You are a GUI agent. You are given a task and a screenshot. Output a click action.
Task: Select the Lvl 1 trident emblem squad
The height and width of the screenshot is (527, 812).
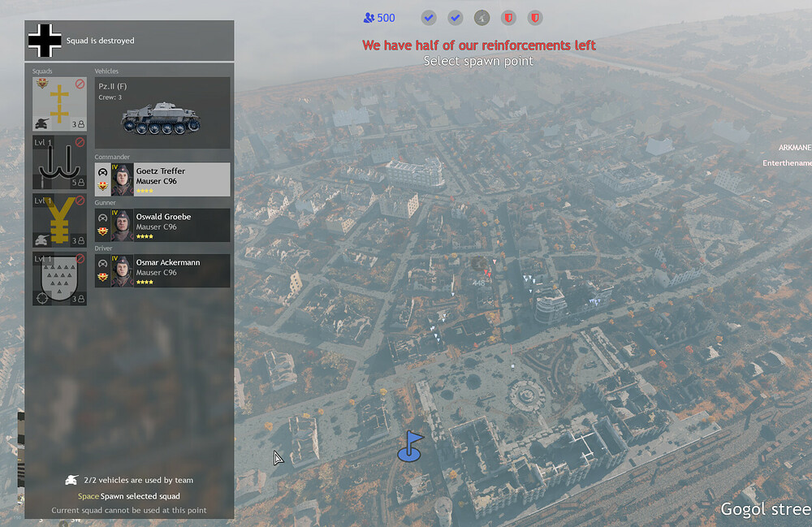click(59, 162)
